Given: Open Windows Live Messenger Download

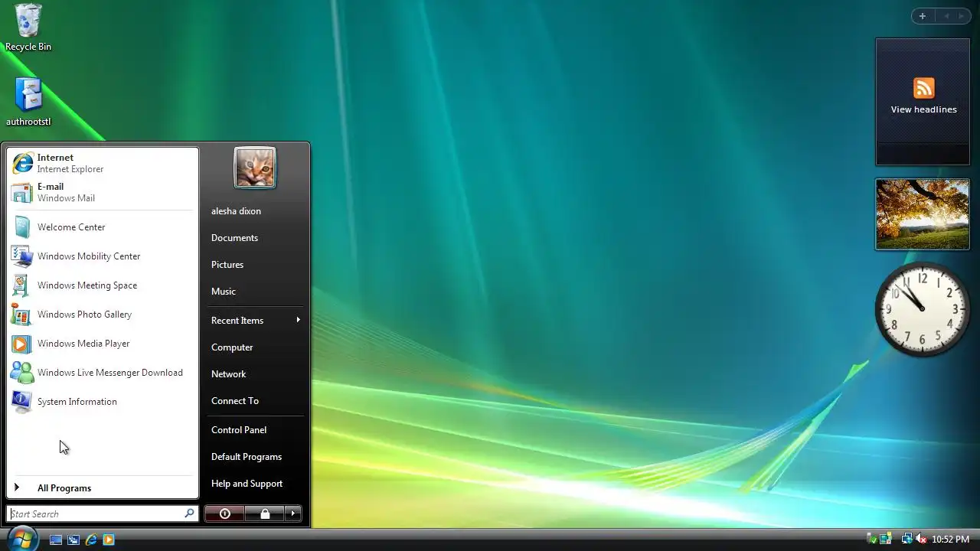Looking at the screenshot, I should [103, 373].
